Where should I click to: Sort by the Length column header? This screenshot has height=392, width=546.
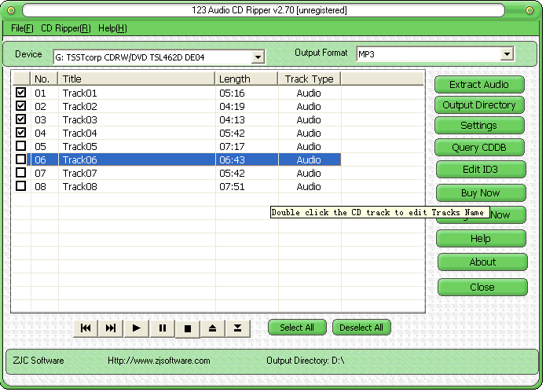[247, 79]
